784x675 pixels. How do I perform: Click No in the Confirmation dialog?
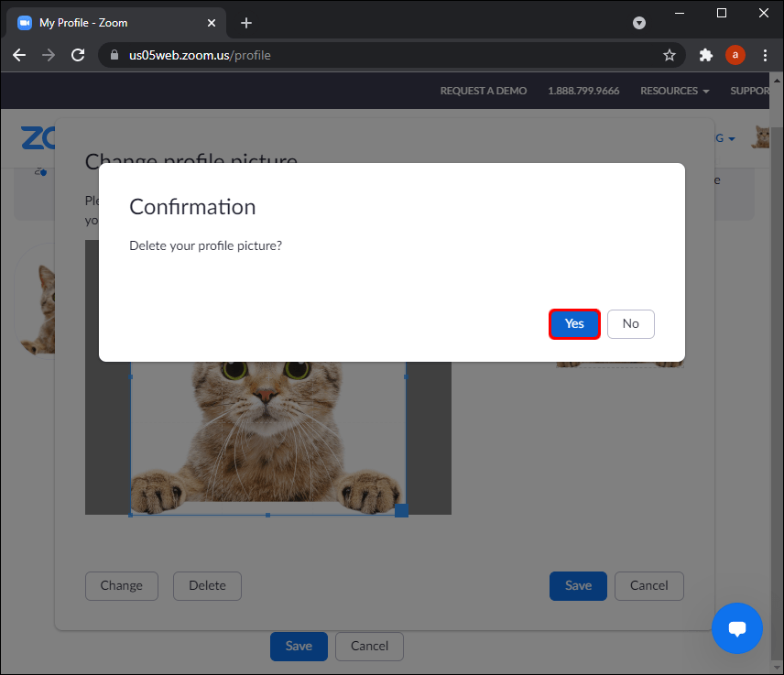pos(630,324)
